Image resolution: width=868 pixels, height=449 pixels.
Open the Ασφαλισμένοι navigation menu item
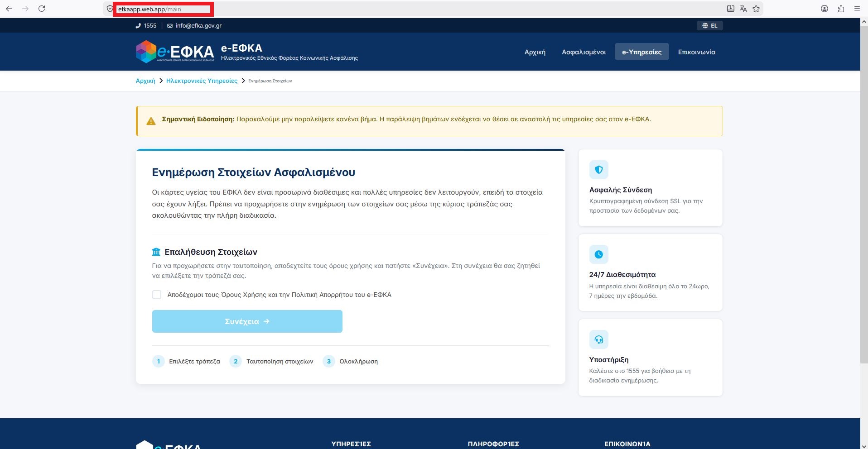point(583,52)
